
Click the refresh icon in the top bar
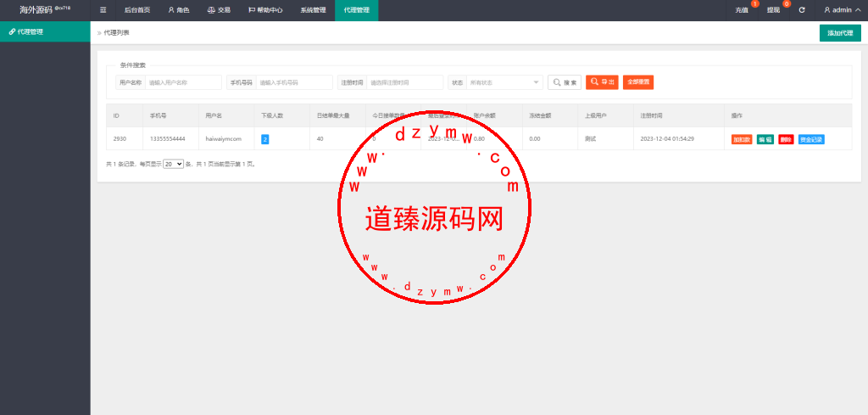[802, 10]
